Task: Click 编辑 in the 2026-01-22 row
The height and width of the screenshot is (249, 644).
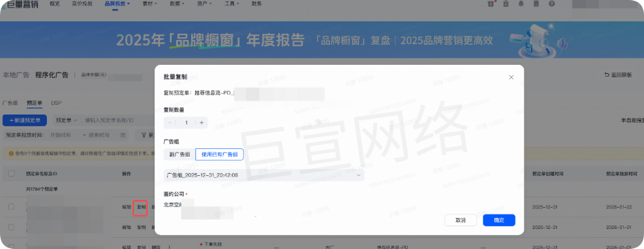Action: pyautogui.click(x=126, y=207)
